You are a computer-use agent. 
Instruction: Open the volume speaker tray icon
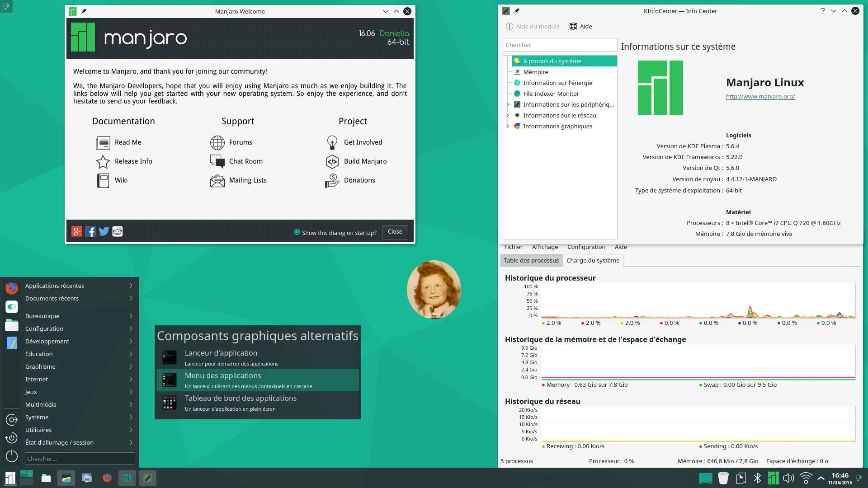point(788,478)
